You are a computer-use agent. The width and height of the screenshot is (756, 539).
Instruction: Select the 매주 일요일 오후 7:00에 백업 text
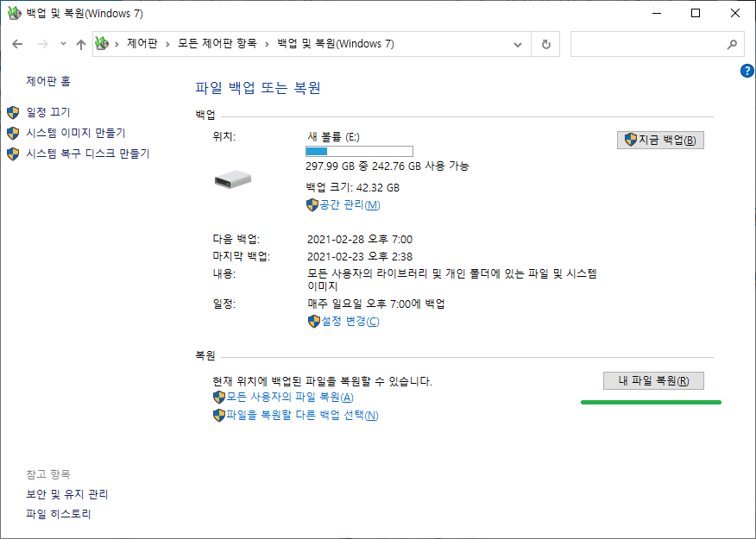click(x=376, y=304)
